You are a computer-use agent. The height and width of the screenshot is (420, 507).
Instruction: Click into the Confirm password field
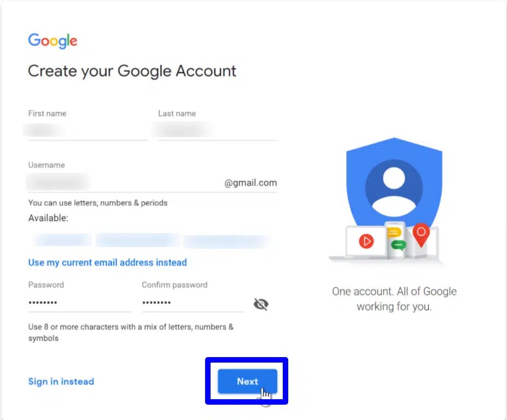pyautogui.click(x=194, y=302)
